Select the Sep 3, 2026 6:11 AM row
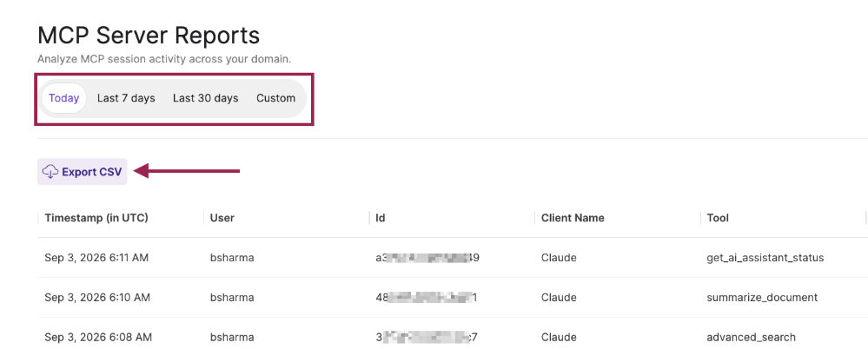Viewport: 868px width, 349px height. tap(453, 258)
